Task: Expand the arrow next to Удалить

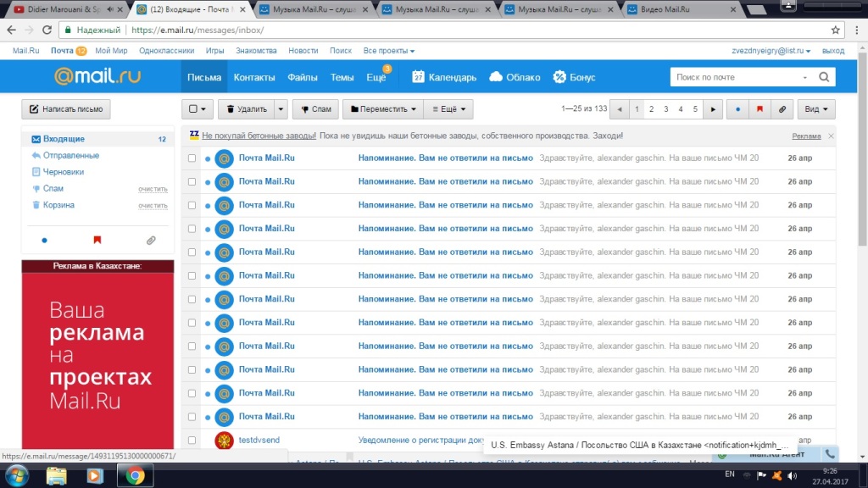Action: [x=281, y=109]
